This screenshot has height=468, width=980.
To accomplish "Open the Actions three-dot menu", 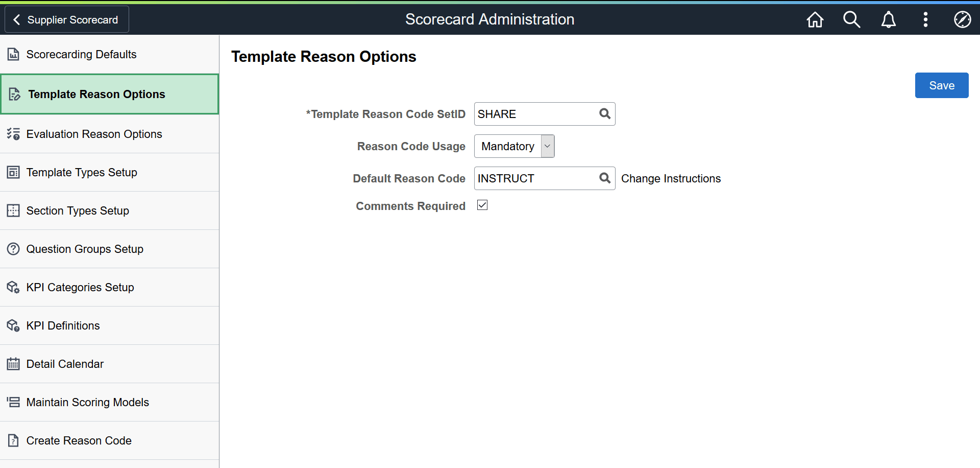I will (925, 19).
